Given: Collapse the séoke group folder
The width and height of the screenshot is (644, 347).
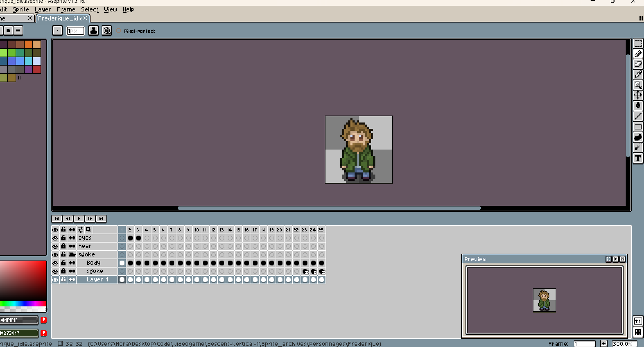Looking at the screenshot, I should pos(72,255).
